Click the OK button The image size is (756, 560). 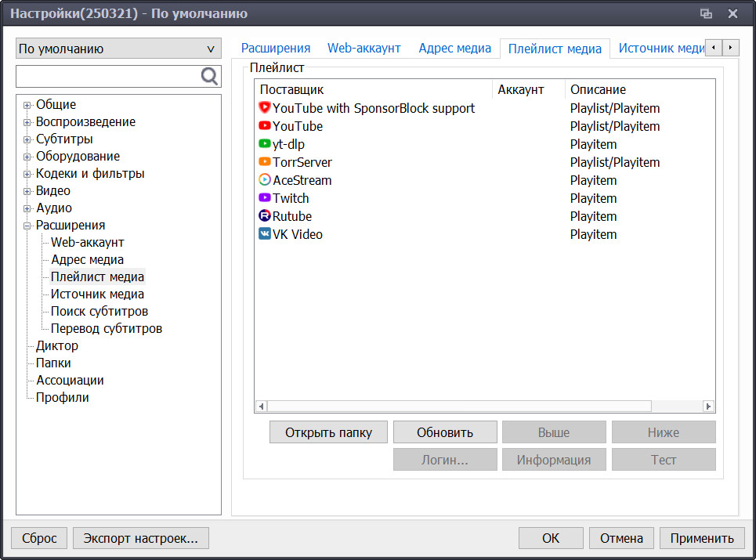(x=551, y=538)
